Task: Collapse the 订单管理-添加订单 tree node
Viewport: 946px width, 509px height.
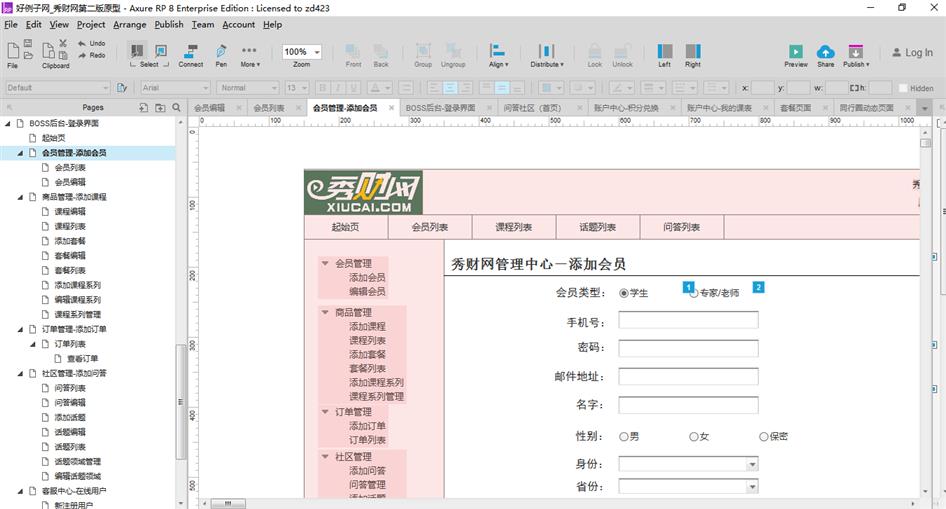Action: (x=20, y=329)
